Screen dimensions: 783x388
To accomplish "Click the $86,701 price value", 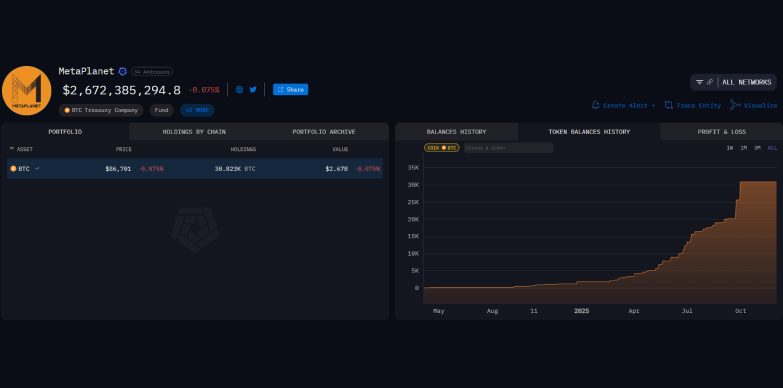I will [x=118, y=169].
